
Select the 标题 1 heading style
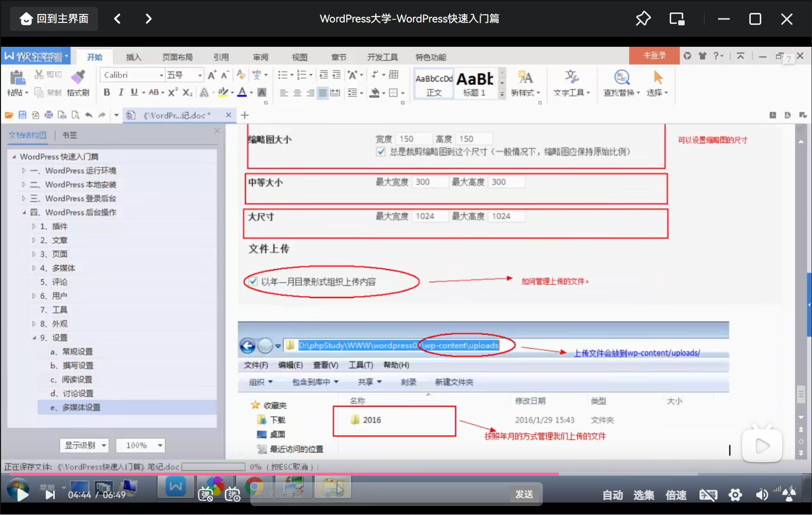pos(475,84)
